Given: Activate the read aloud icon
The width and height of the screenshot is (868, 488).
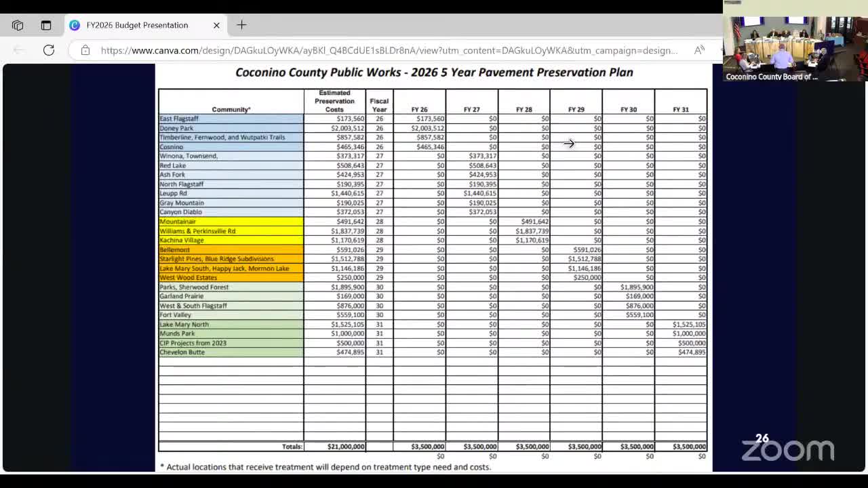Looking at the screenshot, I should tap(699, 50).
